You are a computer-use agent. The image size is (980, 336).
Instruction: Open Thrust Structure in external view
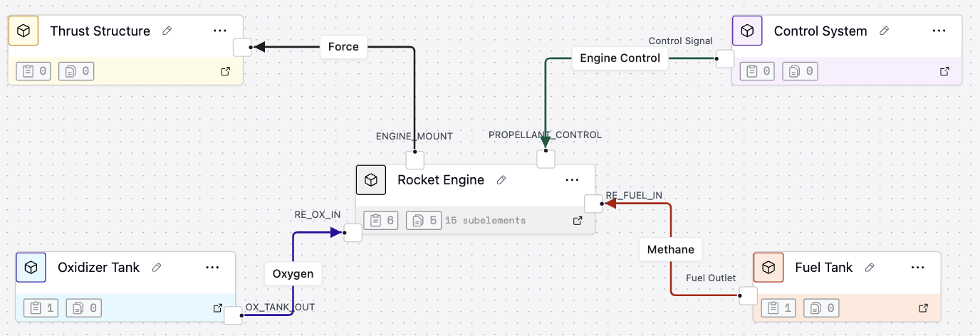[226, 71]
